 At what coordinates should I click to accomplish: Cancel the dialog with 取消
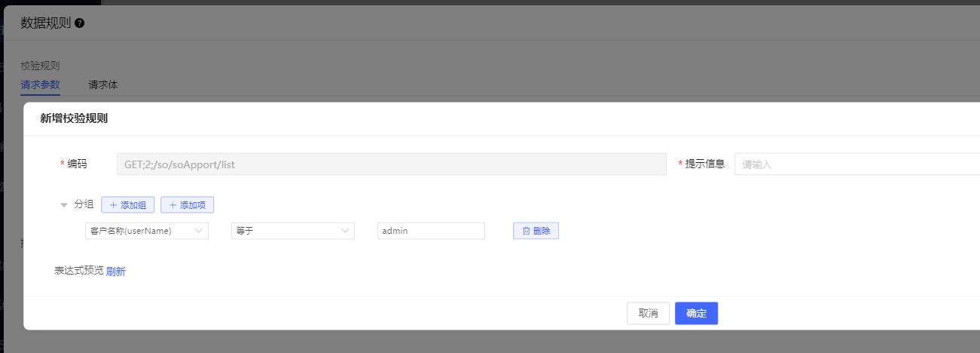point(648,313)
